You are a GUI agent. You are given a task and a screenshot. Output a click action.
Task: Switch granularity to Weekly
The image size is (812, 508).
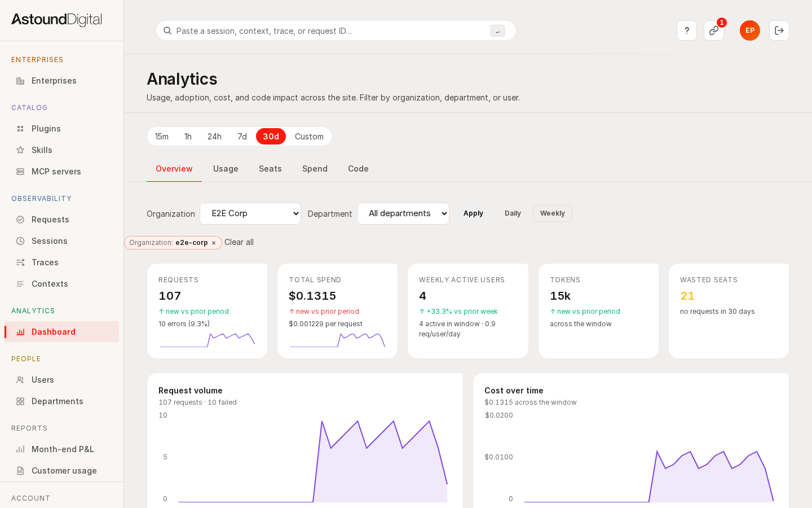point(553,213)
